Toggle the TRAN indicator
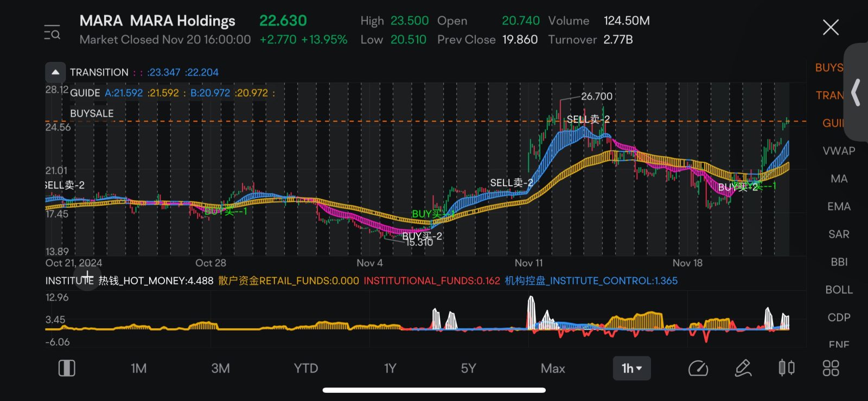The image size is (868, 401). [x=829, y=96]
